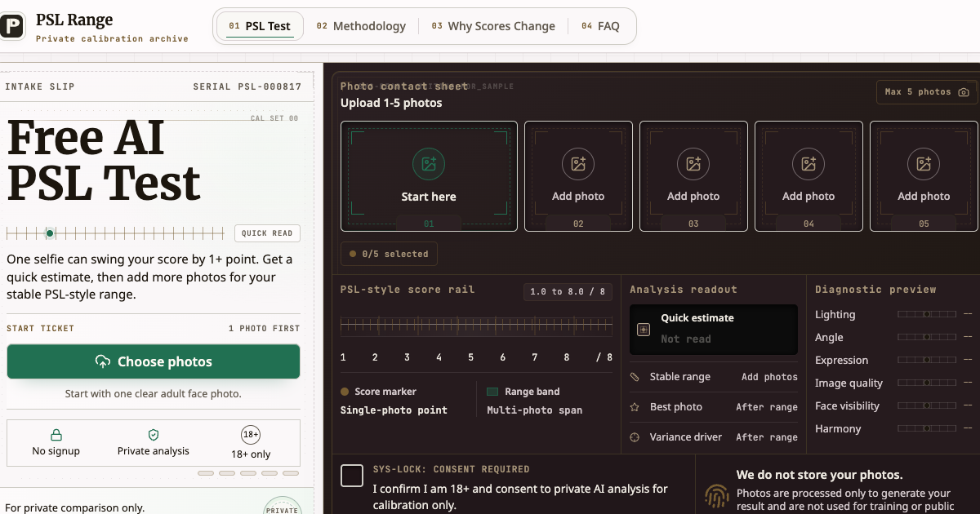
Task: Click the PSL Range logo icon
Action: coord(11,26)
